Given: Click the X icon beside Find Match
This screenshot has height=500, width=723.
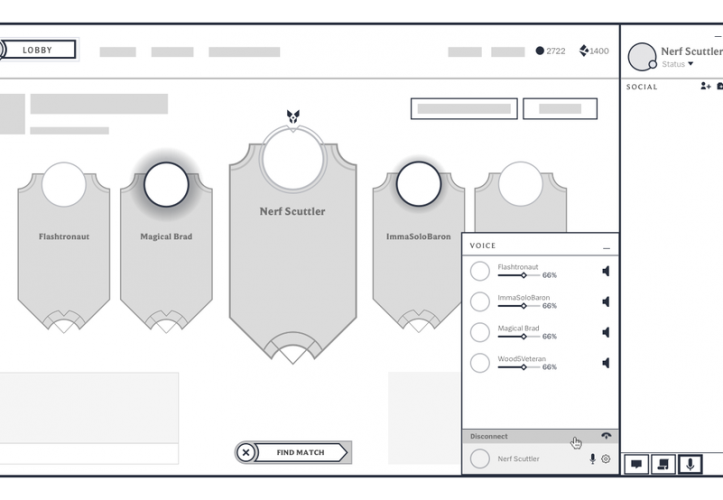Looking at the screenshot, I should [246, 453].
